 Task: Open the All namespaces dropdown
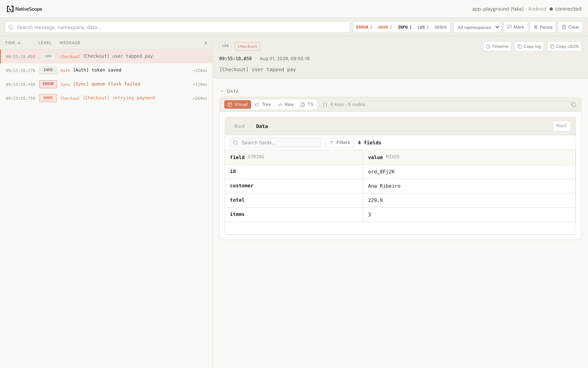477,27
